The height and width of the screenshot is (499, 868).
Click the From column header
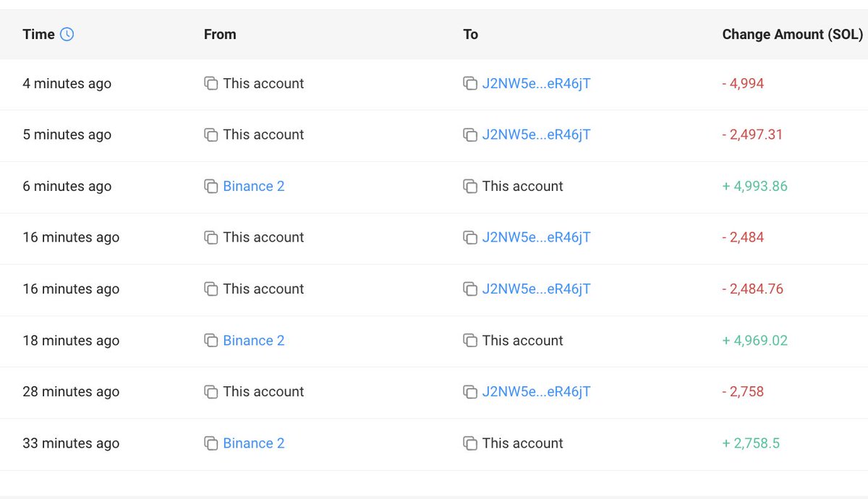(x=220, y=34)
